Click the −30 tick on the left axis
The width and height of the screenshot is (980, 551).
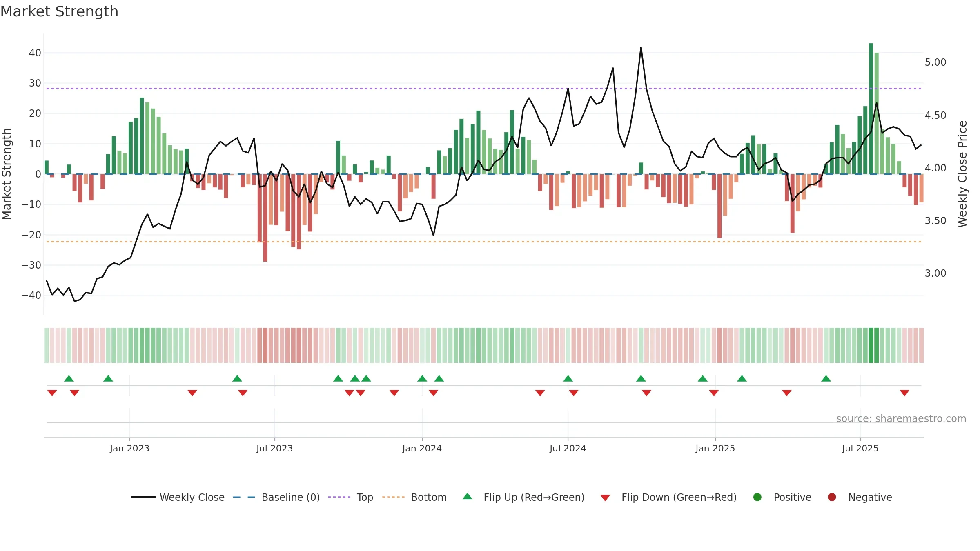pos(31,265)
